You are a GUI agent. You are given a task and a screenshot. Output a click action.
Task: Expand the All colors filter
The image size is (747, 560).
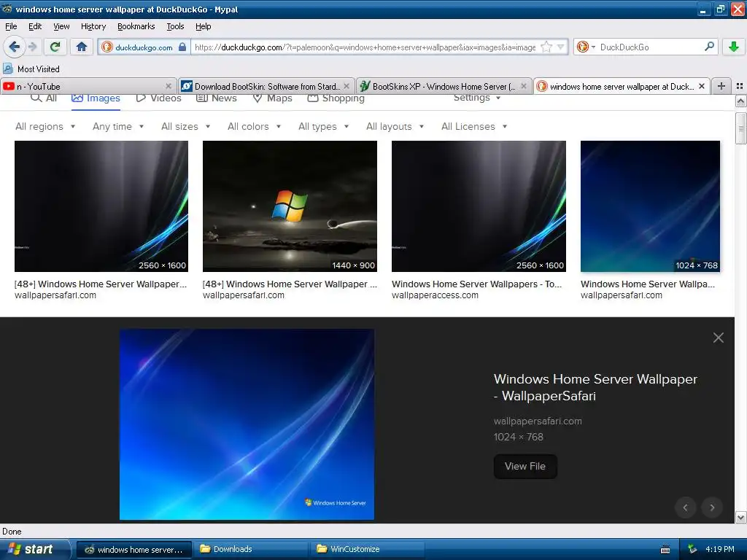click(254, 127)
